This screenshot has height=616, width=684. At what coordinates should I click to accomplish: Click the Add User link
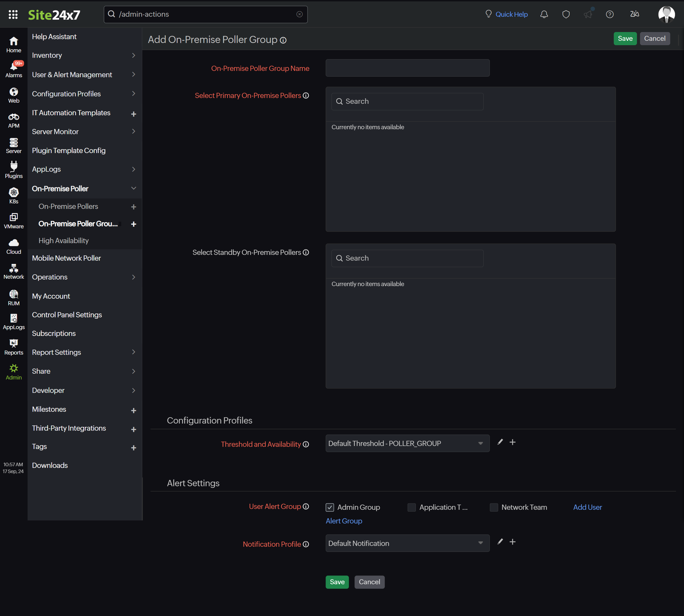[587, 507]
